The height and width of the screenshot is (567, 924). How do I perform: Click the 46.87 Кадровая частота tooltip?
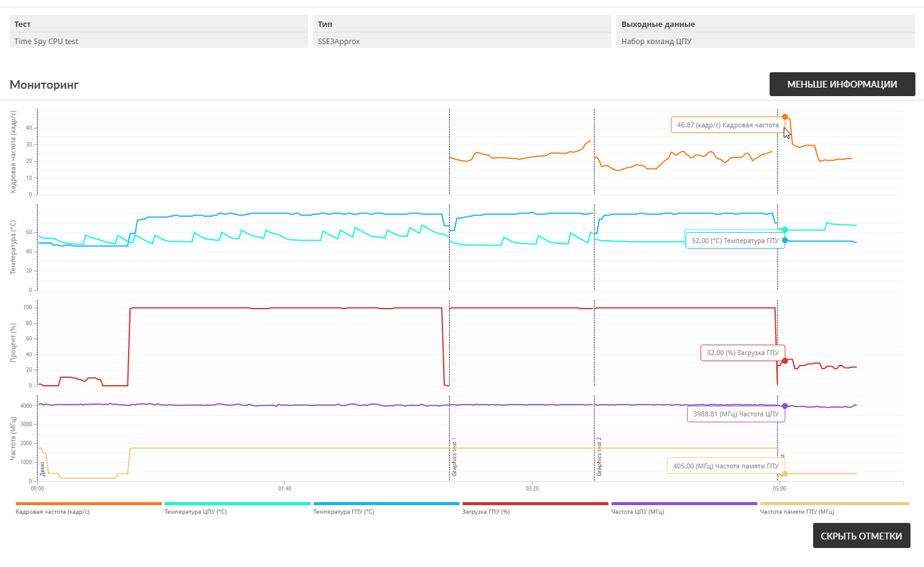(727, 125)
